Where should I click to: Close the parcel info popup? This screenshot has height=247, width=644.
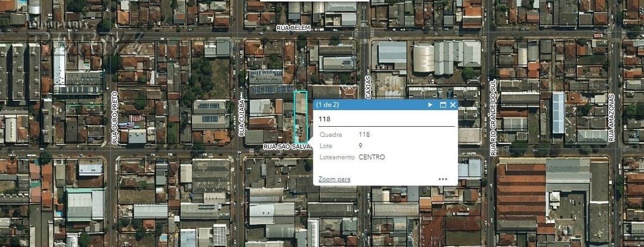453,105
